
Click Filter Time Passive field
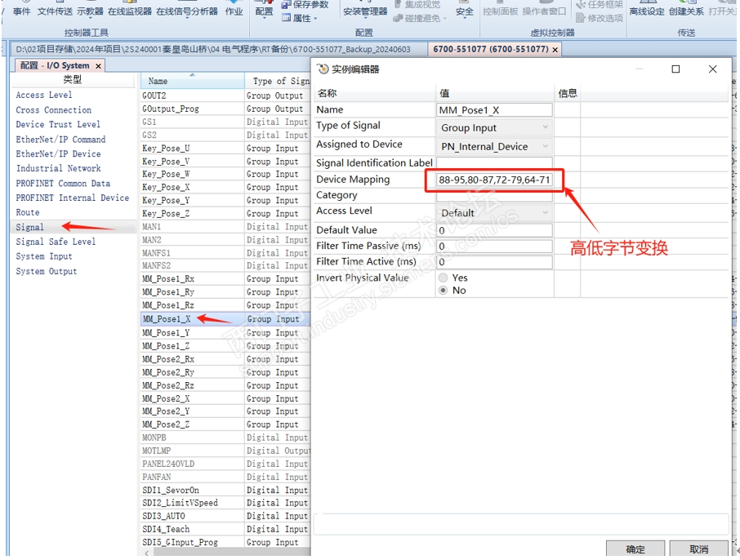point(494,246)
